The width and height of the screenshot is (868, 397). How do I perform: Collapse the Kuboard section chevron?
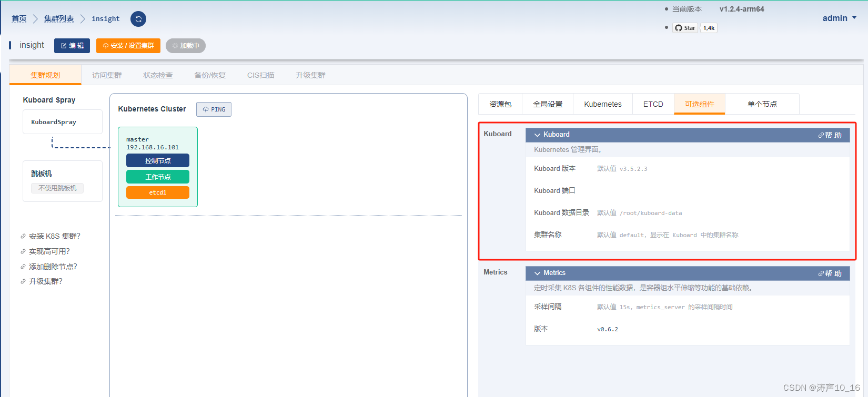537,135
